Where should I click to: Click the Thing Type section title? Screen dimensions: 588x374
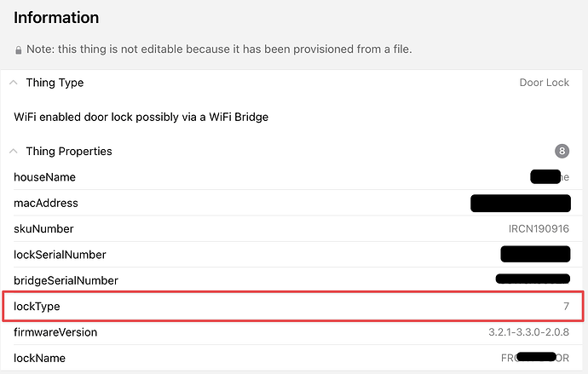(55, 83)
